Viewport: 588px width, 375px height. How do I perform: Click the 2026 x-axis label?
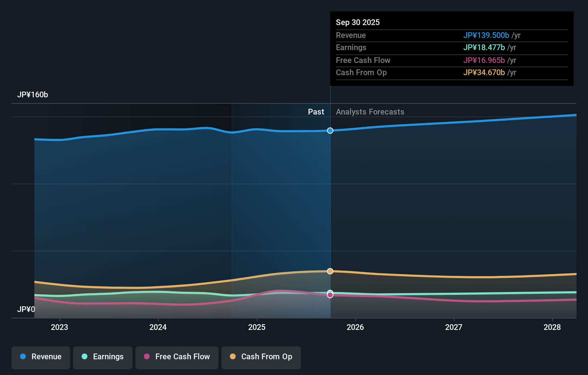(355, 327)
